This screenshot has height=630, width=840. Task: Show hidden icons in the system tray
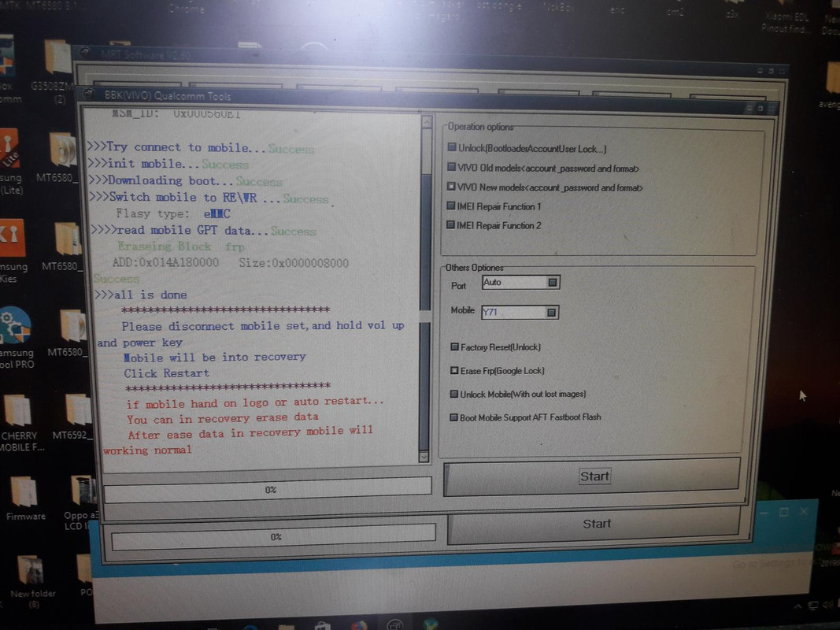pos(797,606)
